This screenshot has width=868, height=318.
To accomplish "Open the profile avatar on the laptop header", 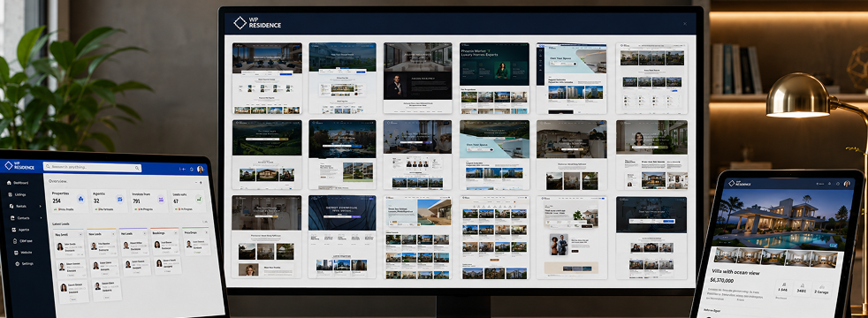I will click(x=200, y=170).
